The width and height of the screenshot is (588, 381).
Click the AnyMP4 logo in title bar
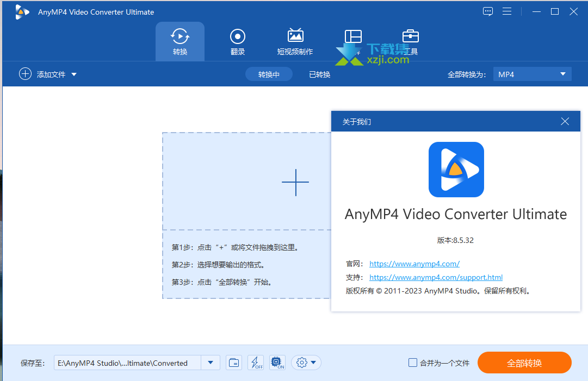tap(22, 12)
